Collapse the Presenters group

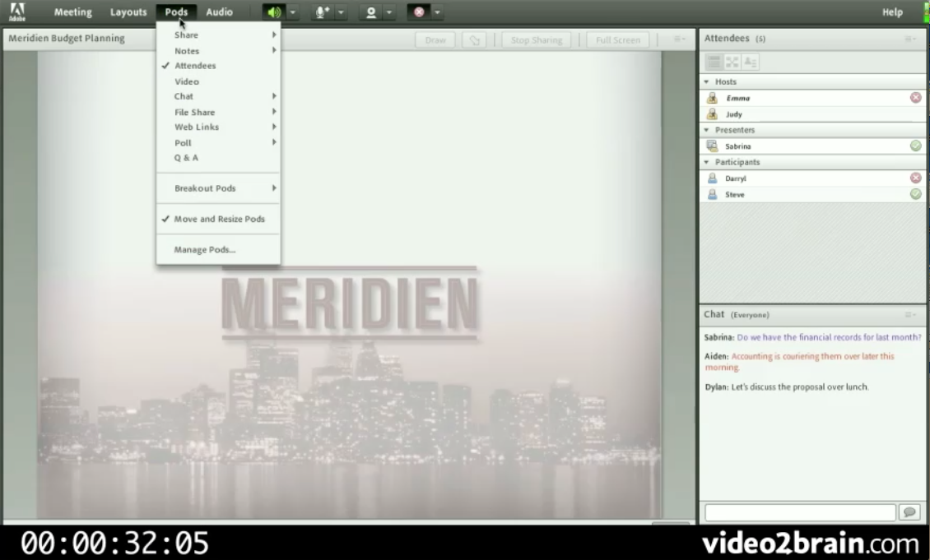(x=706, y=130)
